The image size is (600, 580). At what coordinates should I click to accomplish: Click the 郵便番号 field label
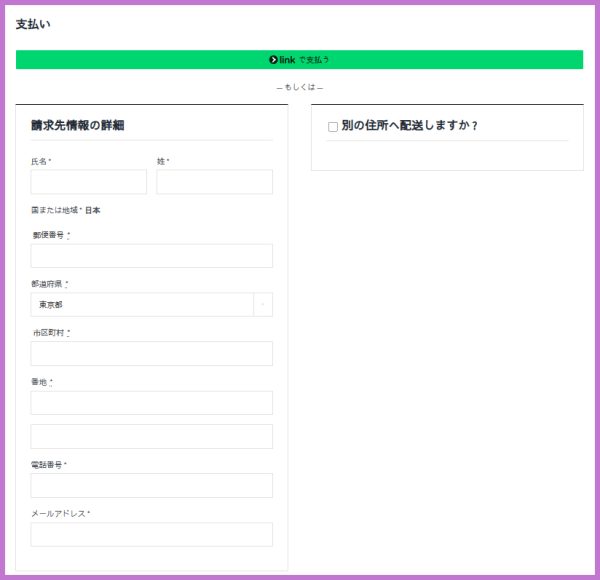[x=48, y=235]
